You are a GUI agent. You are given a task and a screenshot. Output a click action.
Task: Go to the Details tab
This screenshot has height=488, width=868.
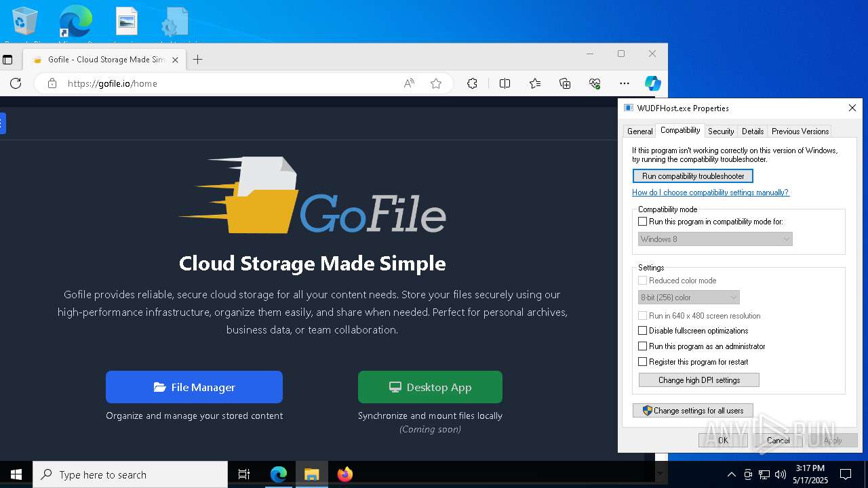coord(753,131)
